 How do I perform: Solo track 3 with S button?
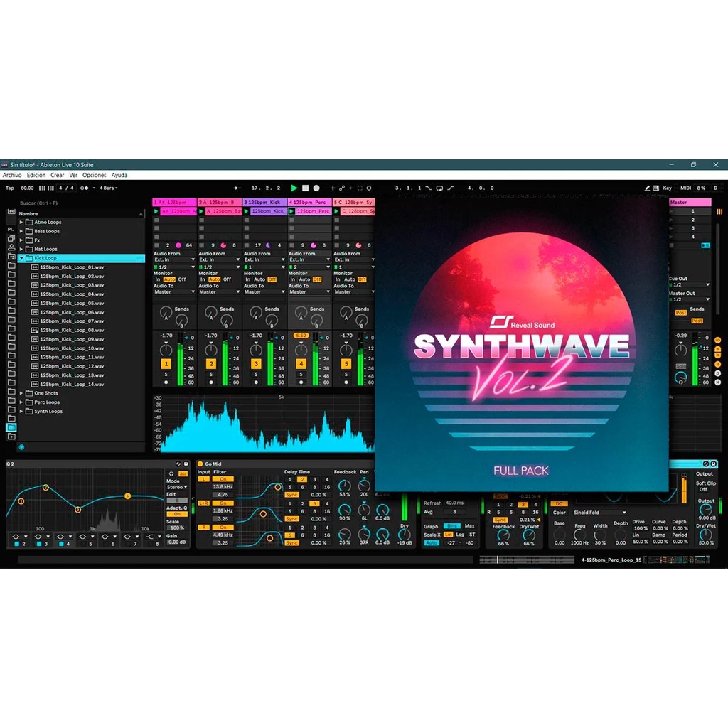(256, 374)
